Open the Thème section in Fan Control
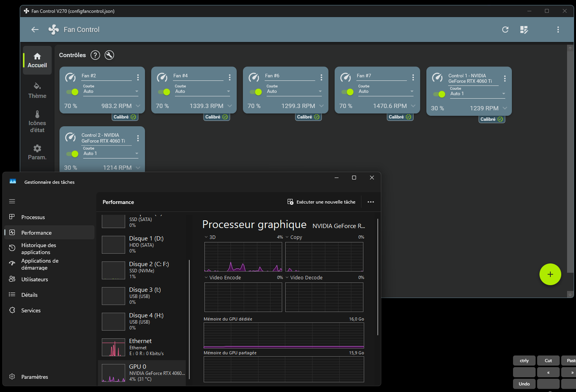The height and width of the screenshot is (392, 576). point(37,91)
